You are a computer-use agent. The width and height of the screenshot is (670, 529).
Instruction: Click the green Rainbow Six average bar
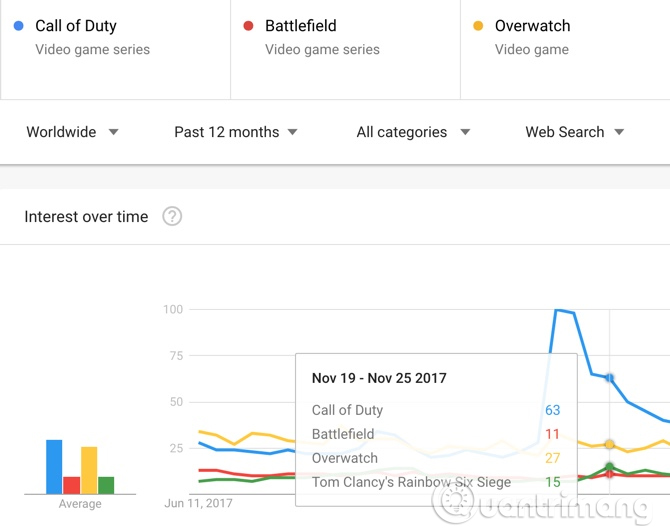click(x=106, y=485)
